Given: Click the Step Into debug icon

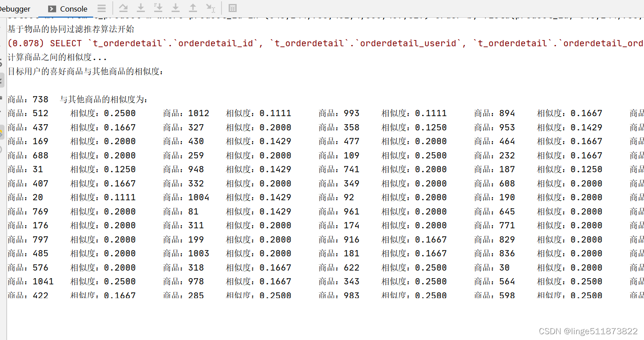Looking at the screenshot, I should coord(141,8).
